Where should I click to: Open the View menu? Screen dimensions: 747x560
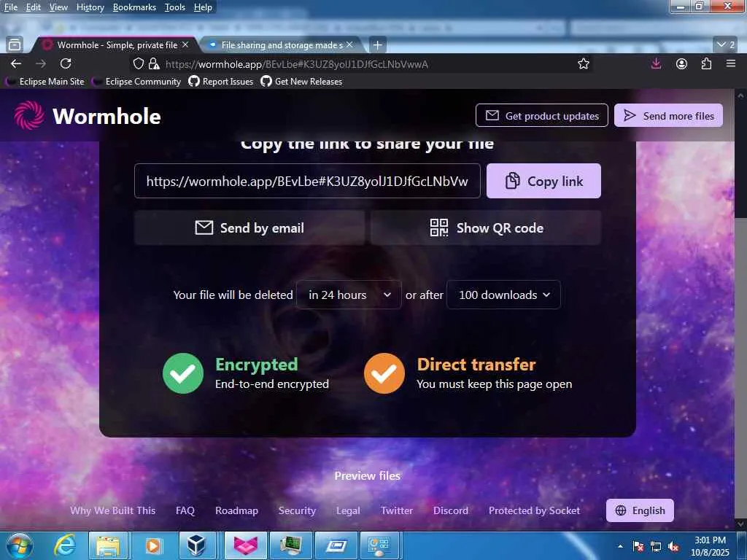(x=58, y=7)
